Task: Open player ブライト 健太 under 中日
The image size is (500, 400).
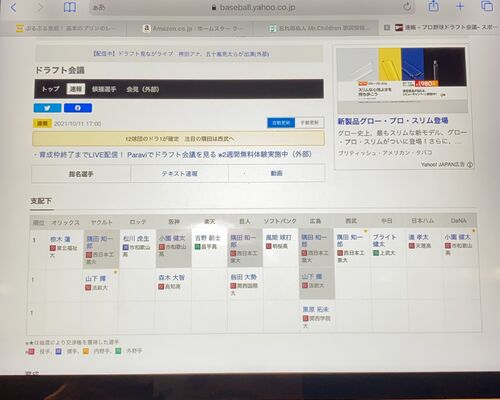Action: coord(384,240)
